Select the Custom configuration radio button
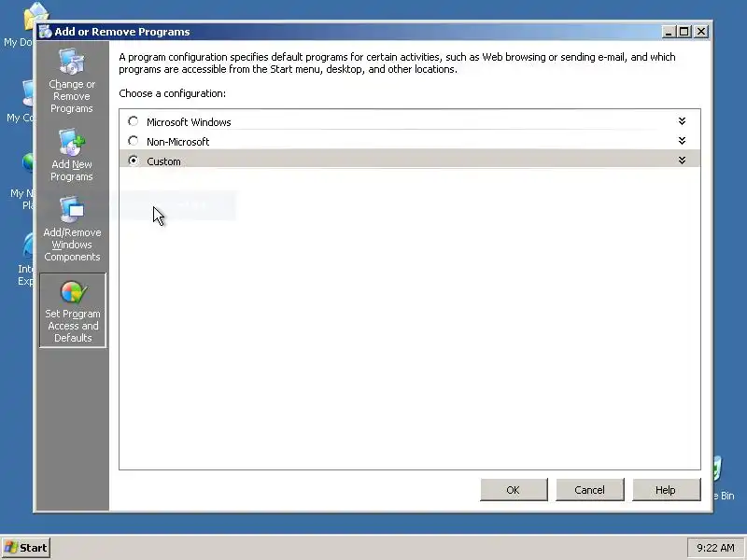 [x=134, y=161]
